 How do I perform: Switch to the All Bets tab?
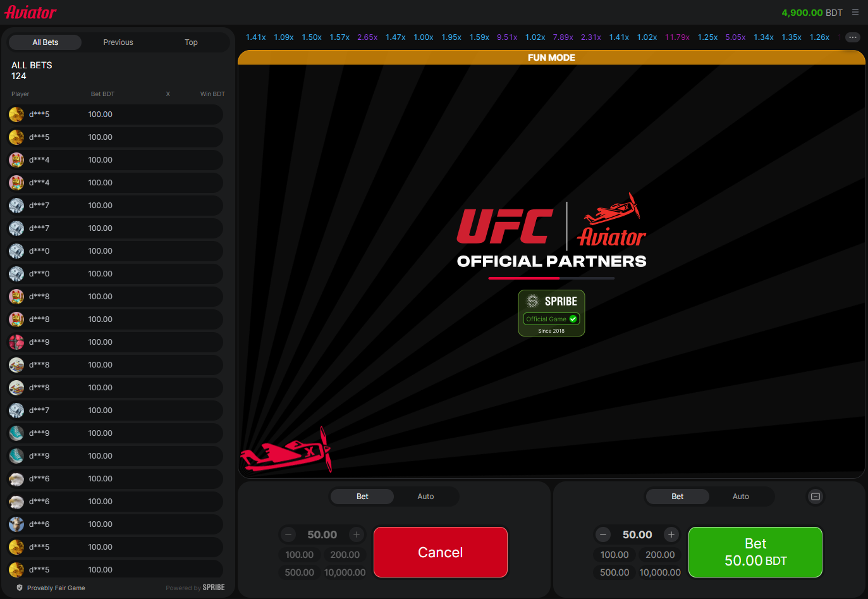pyautogui.click(x=46, y=42)
